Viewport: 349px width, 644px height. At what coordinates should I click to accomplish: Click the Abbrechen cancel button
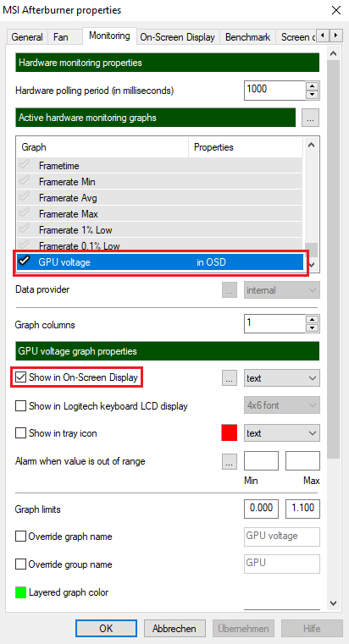pos(174,629)
